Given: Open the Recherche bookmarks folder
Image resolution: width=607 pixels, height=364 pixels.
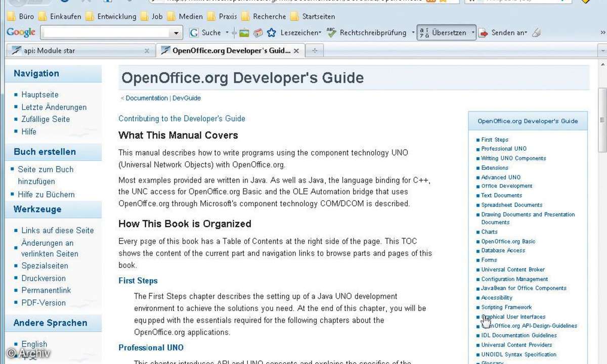Looking at the screenshot, I should 264,17.
